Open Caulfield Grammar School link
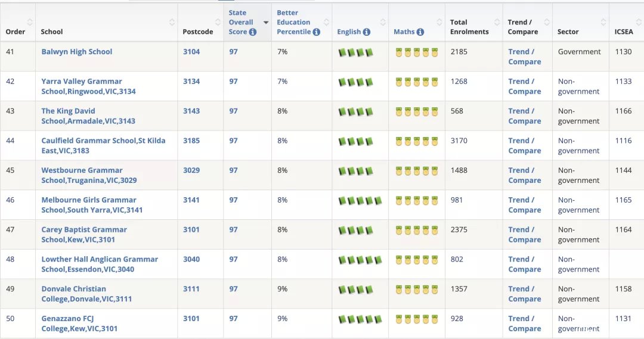Screen dimensions: 644x339 103,145
